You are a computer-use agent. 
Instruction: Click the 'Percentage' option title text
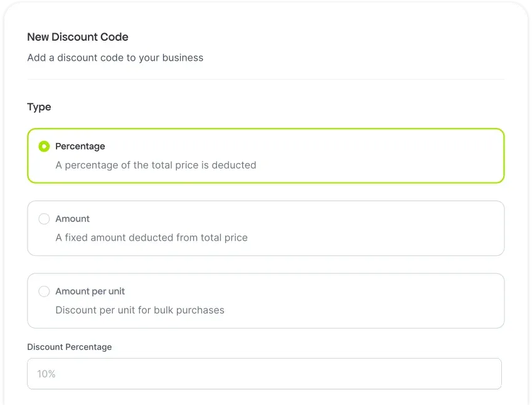click(80, 146)
